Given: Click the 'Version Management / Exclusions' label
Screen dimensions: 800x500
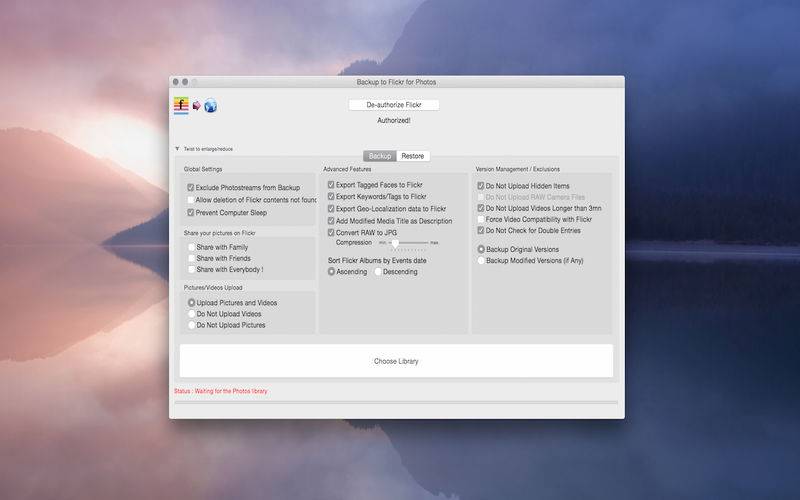Looking at the screenshot, I should click(517, 169).
